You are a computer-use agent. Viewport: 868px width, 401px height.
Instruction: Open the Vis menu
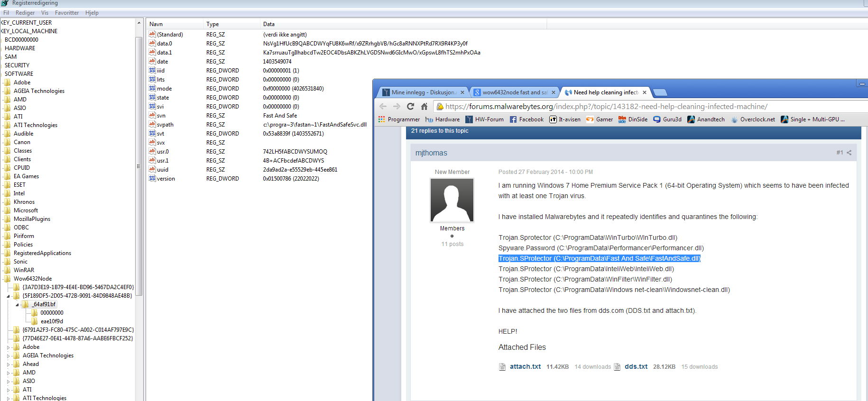click(45, 13)
